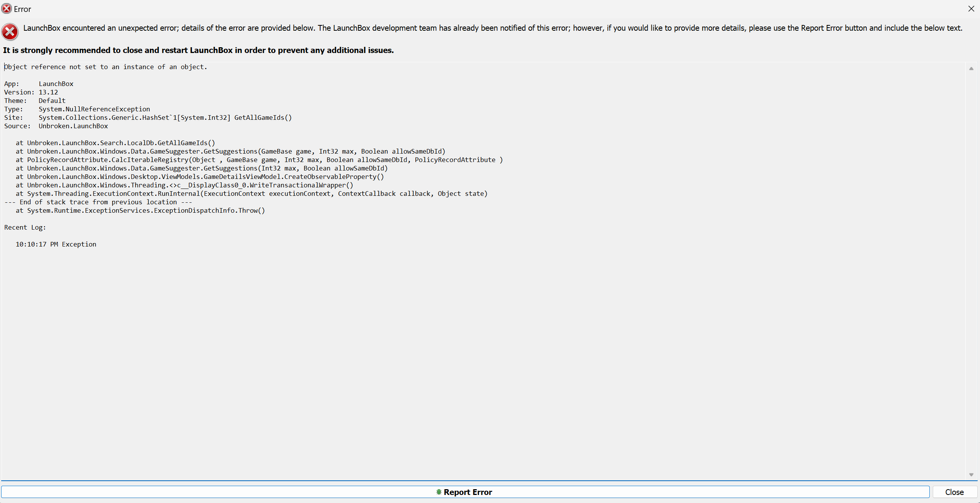The width and height of the screenshot is (980, 503).
Task: Click the WriteTransactionalWrapper stack line
Action: pos(184,185)
